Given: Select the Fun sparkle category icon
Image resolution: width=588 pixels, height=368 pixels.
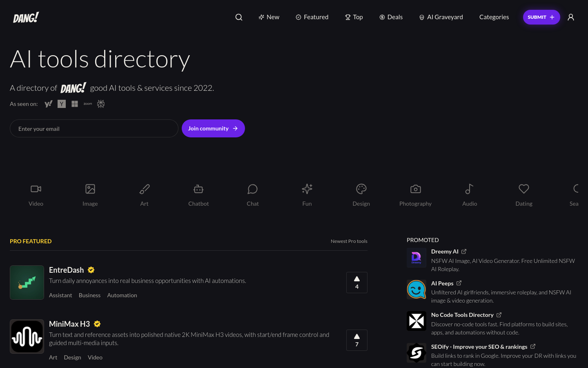Looking at the screenshot, I should click(x=307, y=189).
